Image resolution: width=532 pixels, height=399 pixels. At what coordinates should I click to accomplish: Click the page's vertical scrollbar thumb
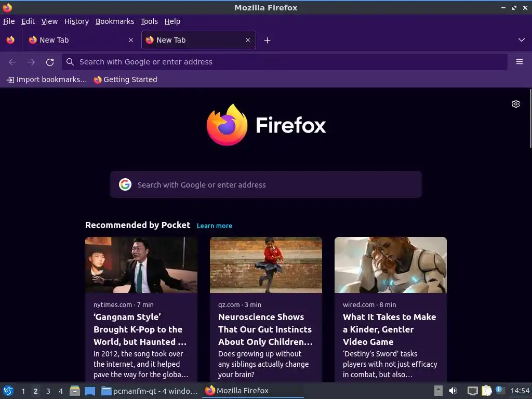530,118
